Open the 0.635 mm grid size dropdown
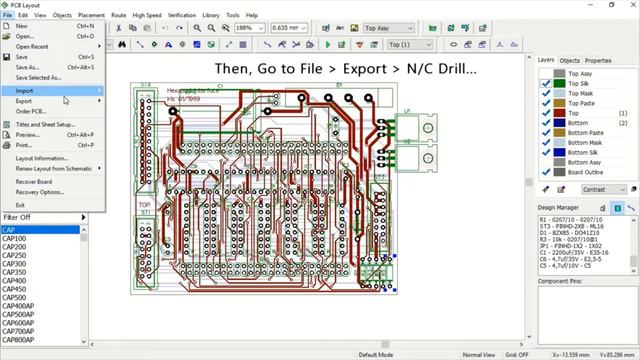640x360 pixels. tap(303, 28)
